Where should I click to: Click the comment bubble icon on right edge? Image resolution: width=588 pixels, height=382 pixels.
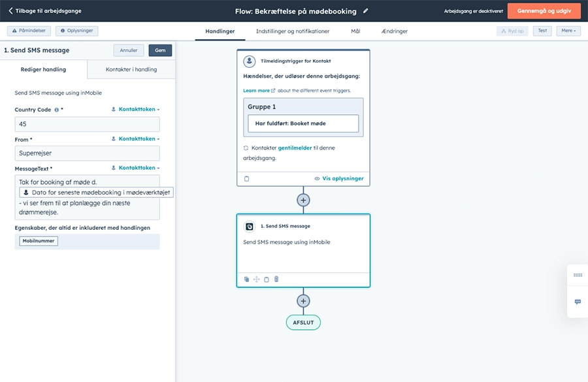pyautogui.click(x=578, y=302)
